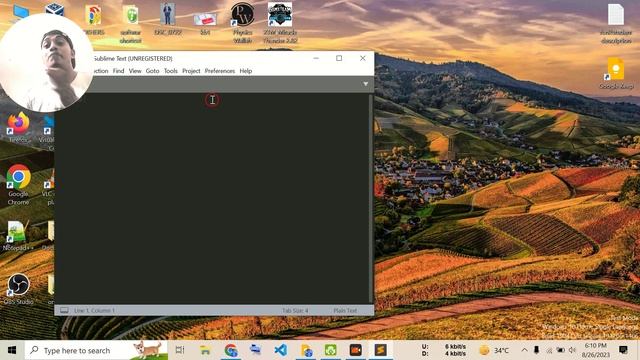Select the red-and-white card desktop icon
Screen dimensions: 640x360
pos(205,23)
